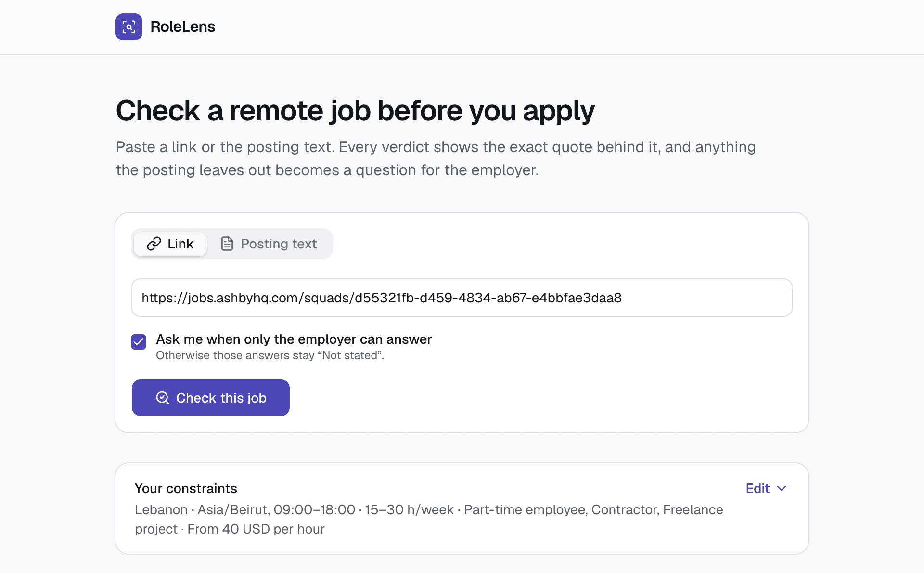
Task: Switch to the Link tab
Action: [x=170, y=244]
